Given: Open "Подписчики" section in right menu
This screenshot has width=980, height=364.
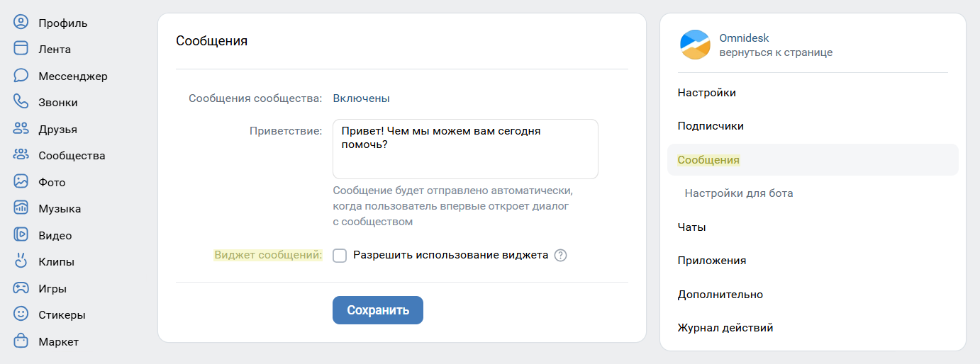Looking at the screenshot, I should [711, 126].
